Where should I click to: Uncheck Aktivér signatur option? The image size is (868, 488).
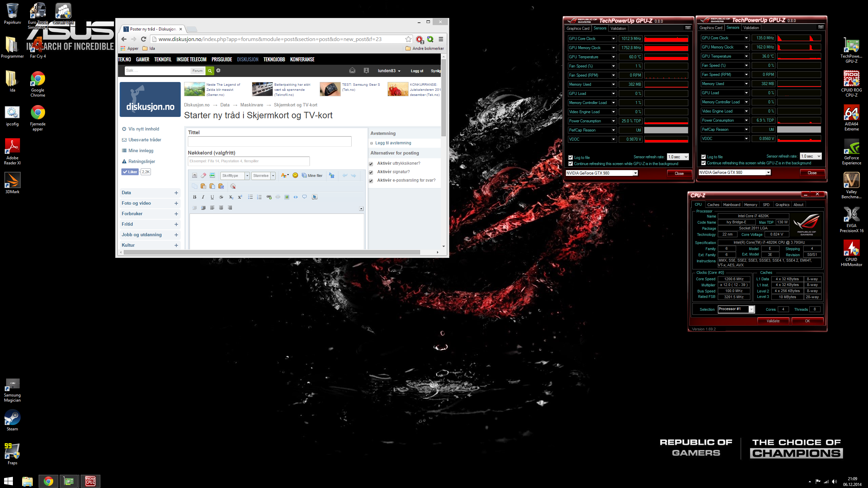coord(371,172)
